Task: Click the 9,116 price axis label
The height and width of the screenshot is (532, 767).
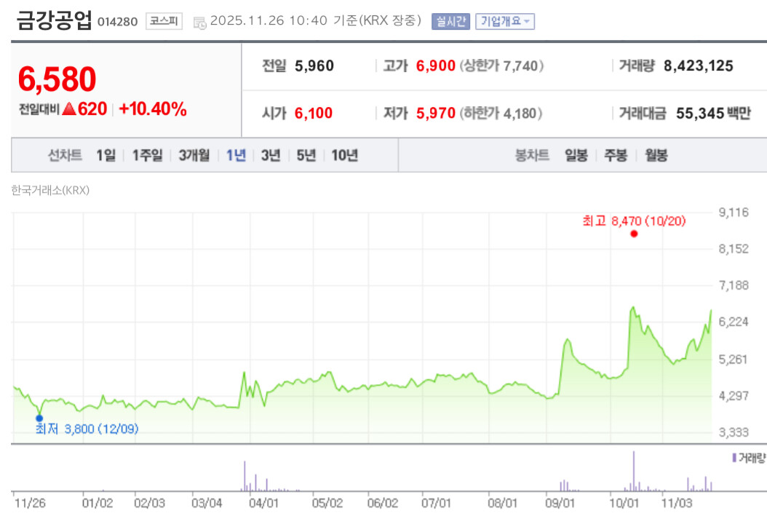Action: [734, 213]
